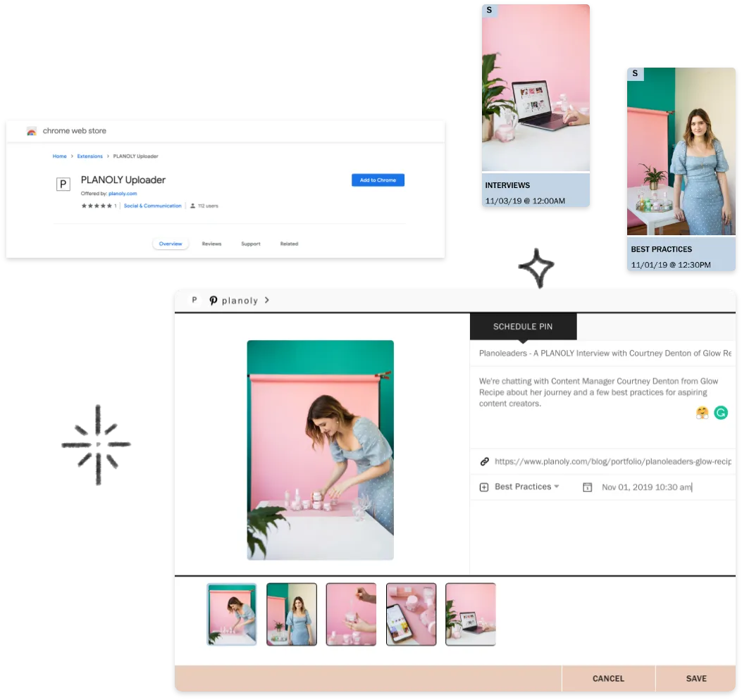Image resolution: width=742 pixels, height=700 pixels.
Task: Click the 11/03/19 @ 12:00AM text
Action: point(525,201)
